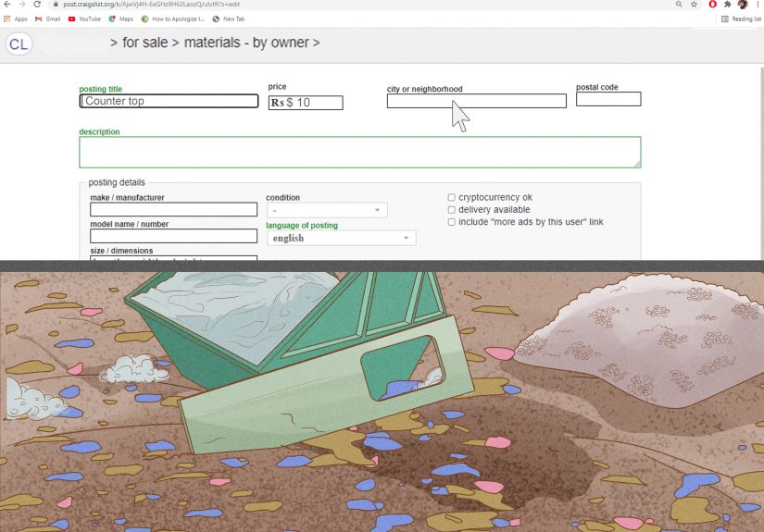Open the Chrome three-dot menu
This screenshot has height=532, width=764.
[x=757, y=5]
